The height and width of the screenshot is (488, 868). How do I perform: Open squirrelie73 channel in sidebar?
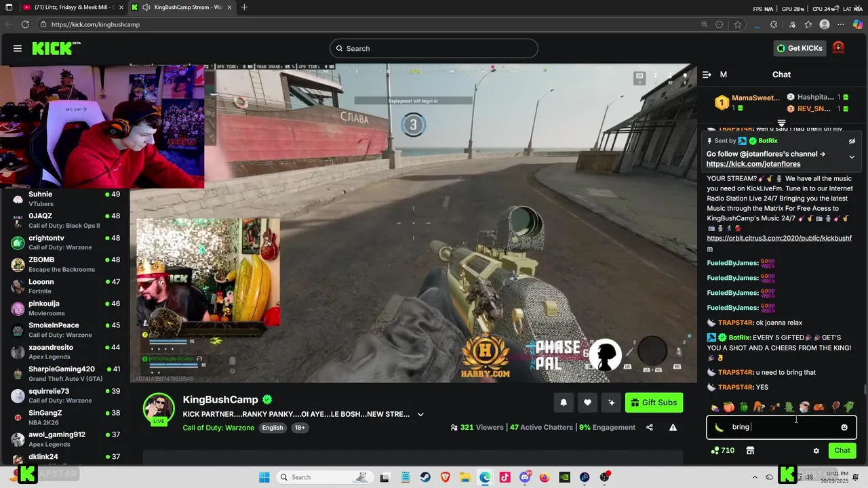point(65,395)
